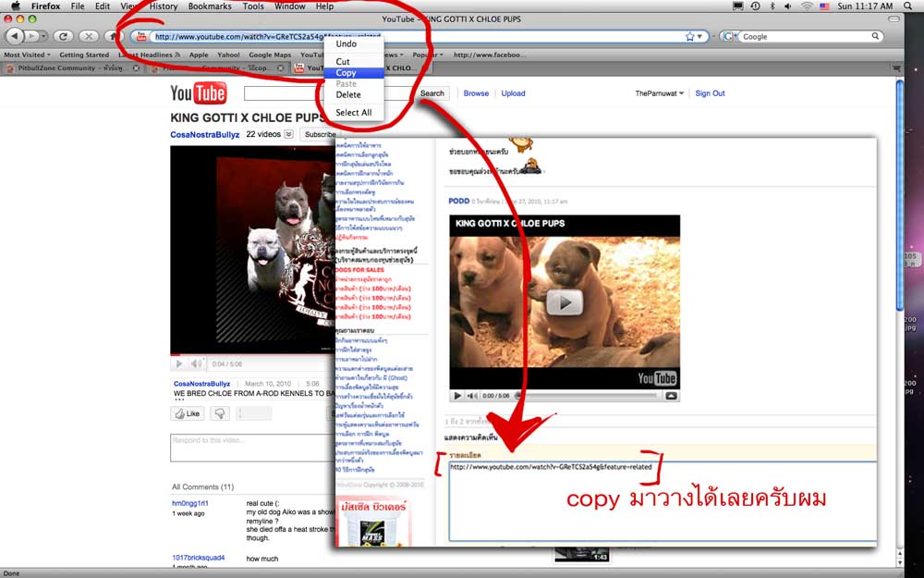Choose Undo from the context menu
This screenshot has width=924, height=578.
click(354, 44)
